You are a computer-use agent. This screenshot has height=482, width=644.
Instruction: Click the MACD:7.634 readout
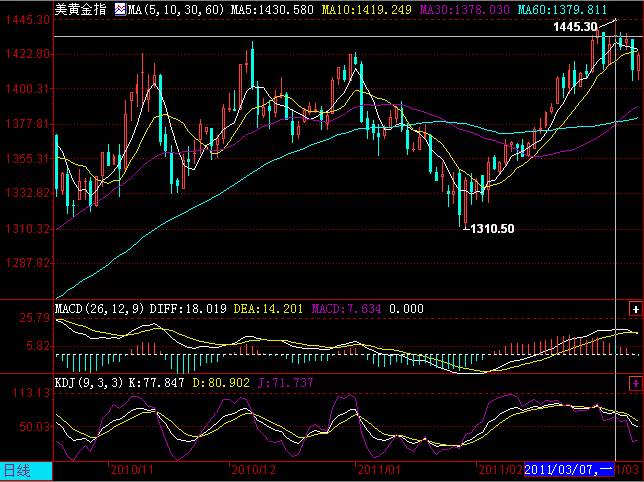(x=346, y=309)
